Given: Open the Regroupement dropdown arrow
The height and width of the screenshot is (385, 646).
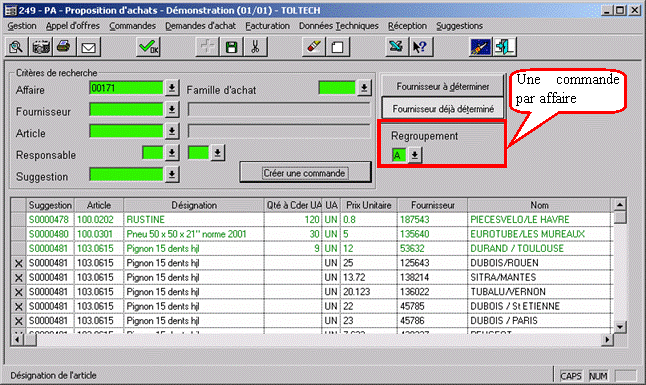Looking at the screenshot, I should [x=415, y=155].
